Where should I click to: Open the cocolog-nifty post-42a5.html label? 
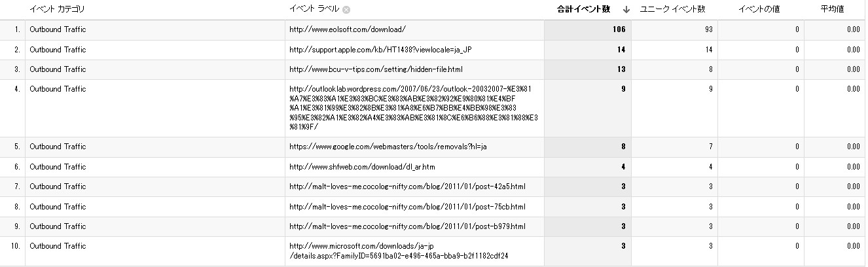[x=407, y=187]
